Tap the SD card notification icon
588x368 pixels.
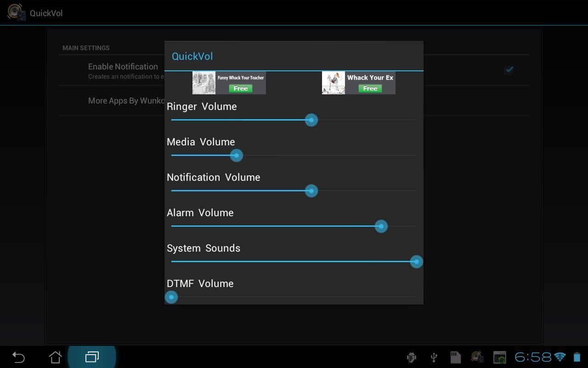455,357
